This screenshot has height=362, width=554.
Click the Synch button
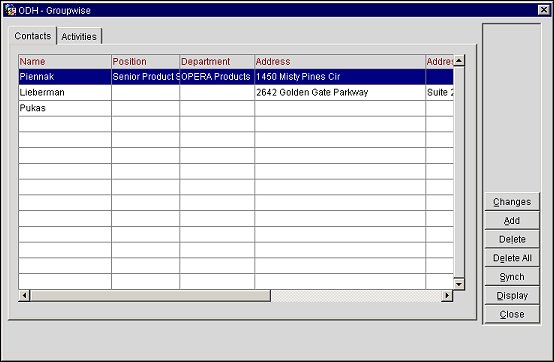pos(512,277)
